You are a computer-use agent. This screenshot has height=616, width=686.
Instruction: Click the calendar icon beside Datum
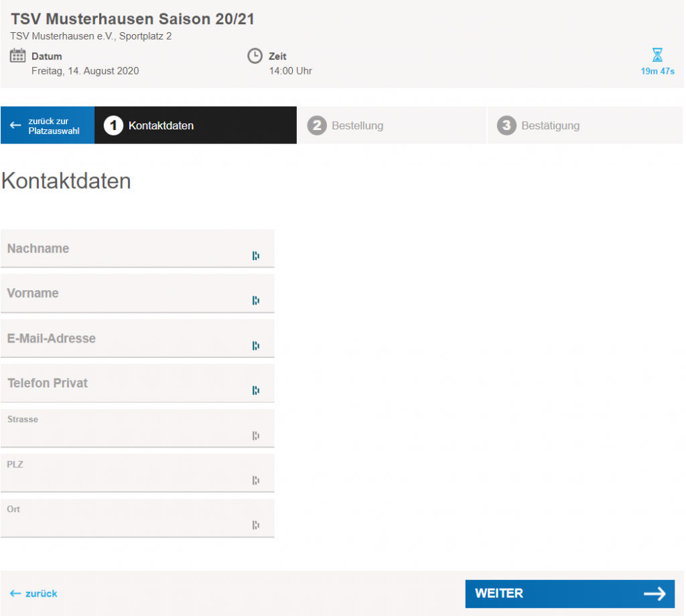(x=18, y=56)
